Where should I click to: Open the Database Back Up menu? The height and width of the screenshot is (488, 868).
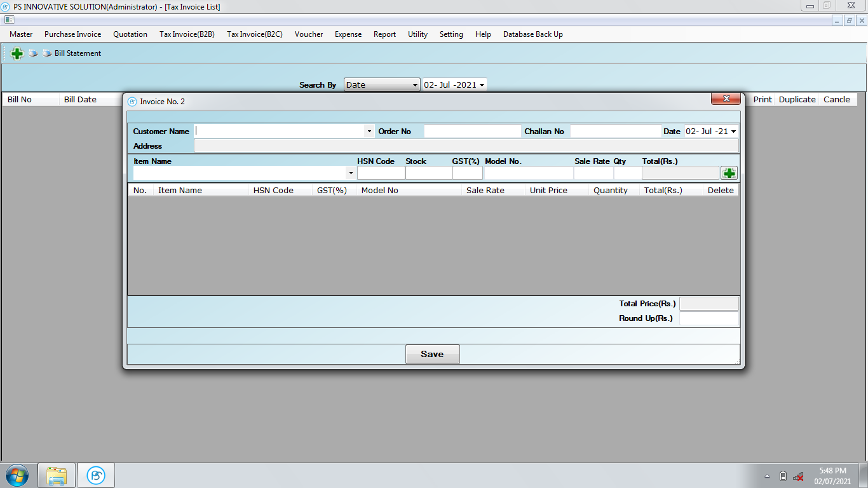point(532,34)
